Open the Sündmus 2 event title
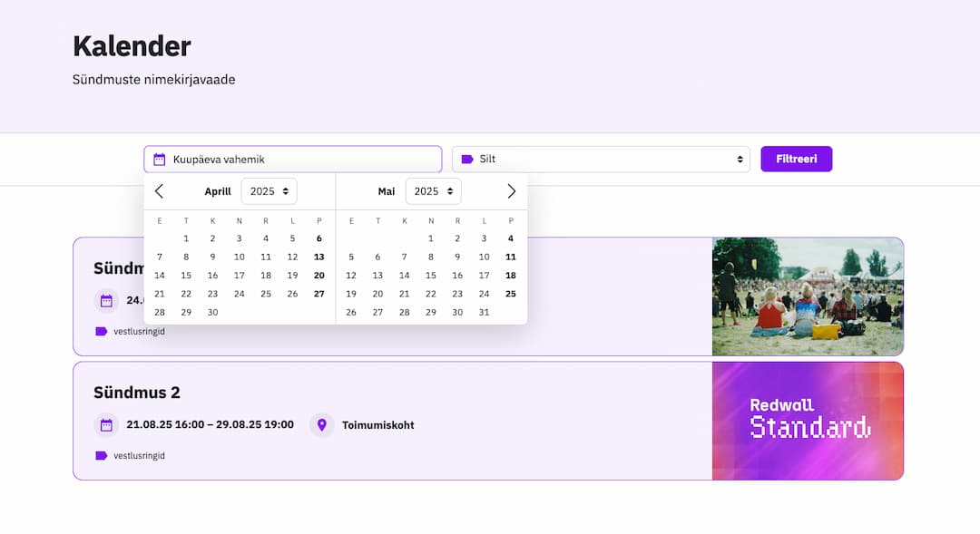 (137, 393)
